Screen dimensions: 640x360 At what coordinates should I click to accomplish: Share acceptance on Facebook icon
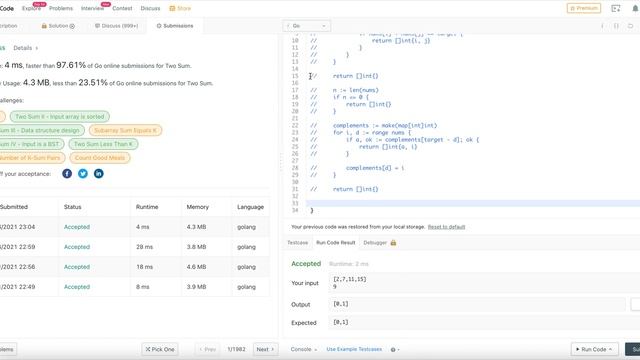tap(67, 173)
